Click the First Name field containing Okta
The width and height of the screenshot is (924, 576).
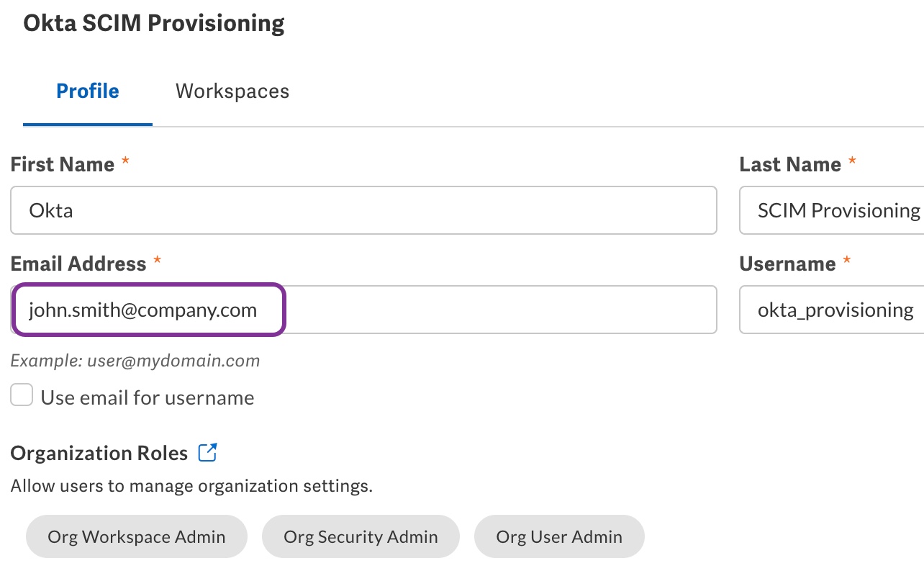point(363,210)
